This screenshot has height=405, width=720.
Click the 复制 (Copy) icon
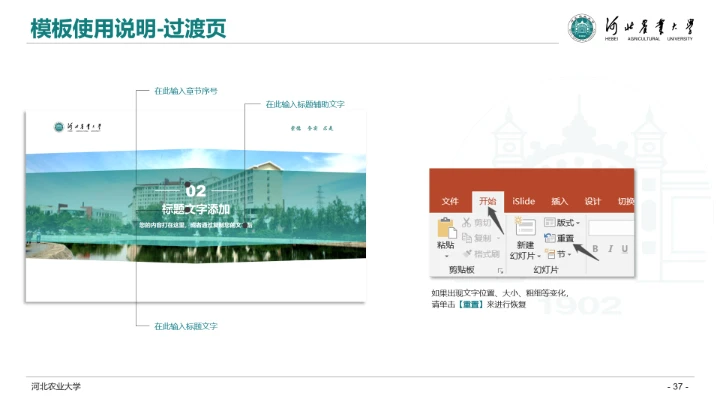[467, 238]
